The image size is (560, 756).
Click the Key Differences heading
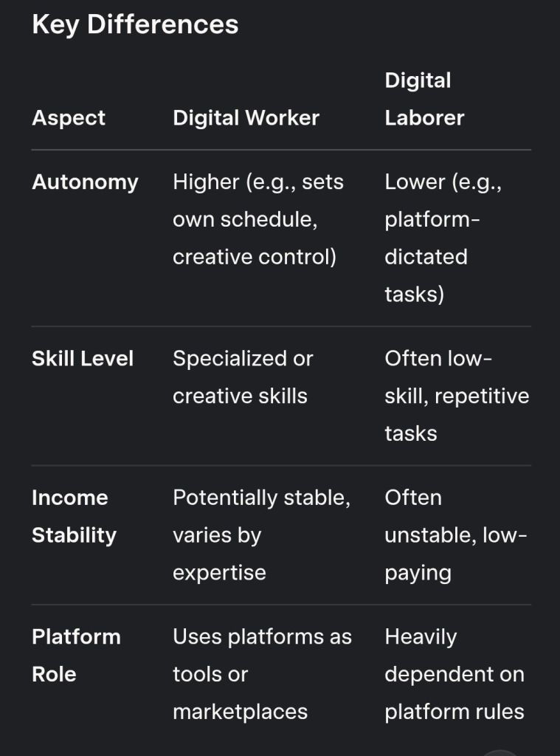pos(135,24)
